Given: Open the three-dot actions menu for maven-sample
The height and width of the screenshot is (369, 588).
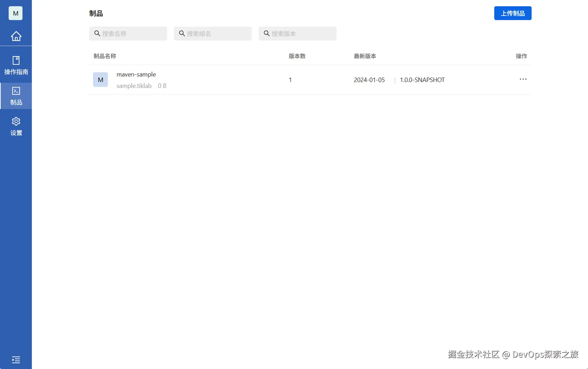Looking at the screenshot, I should tap(523, 79).
